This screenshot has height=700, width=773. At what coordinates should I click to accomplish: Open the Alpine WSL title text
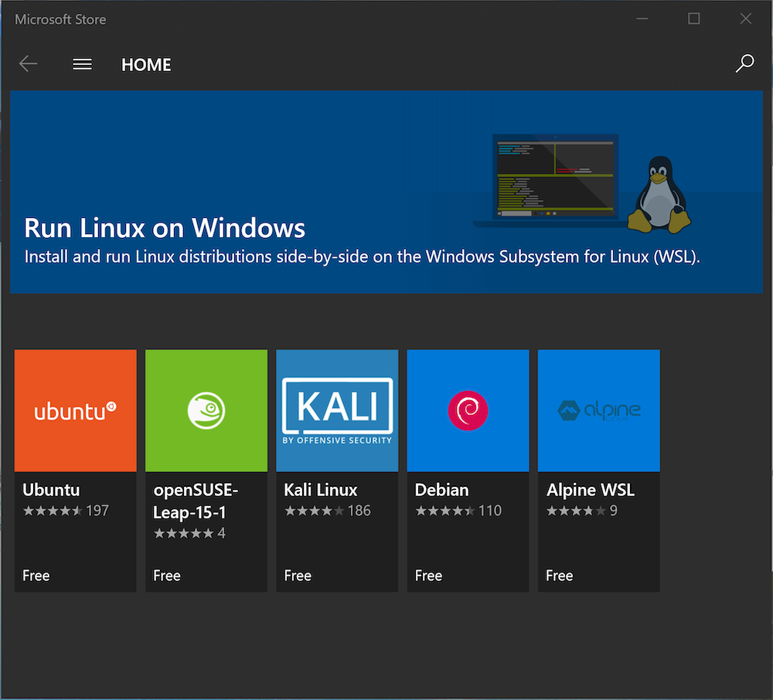point(590,490)
